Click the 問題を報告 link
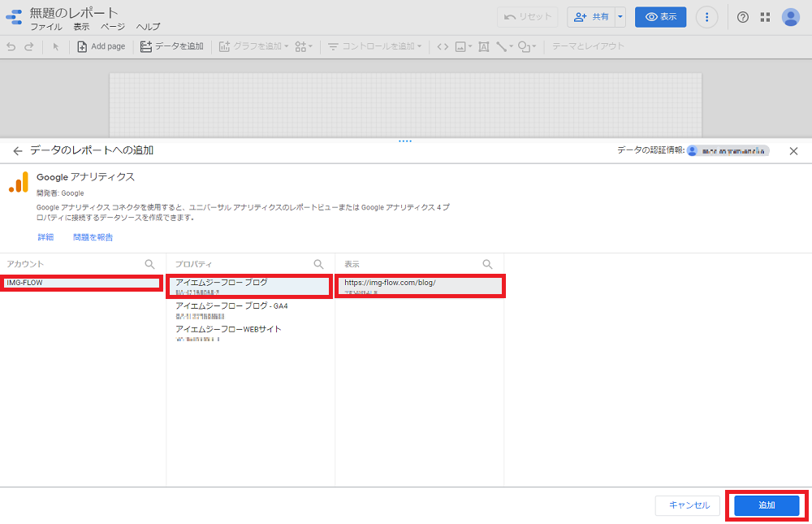 [93, 237]
